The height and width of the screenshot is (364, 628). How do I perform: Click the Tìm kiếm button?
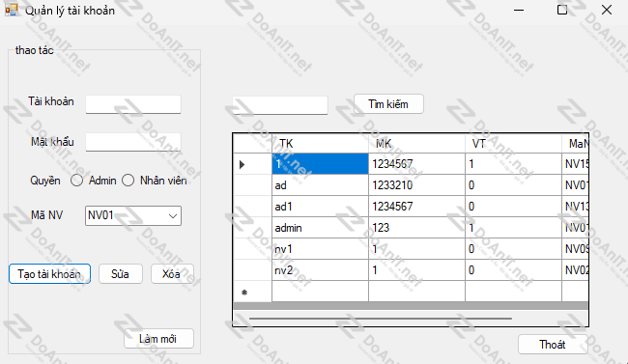pos(388,104)
